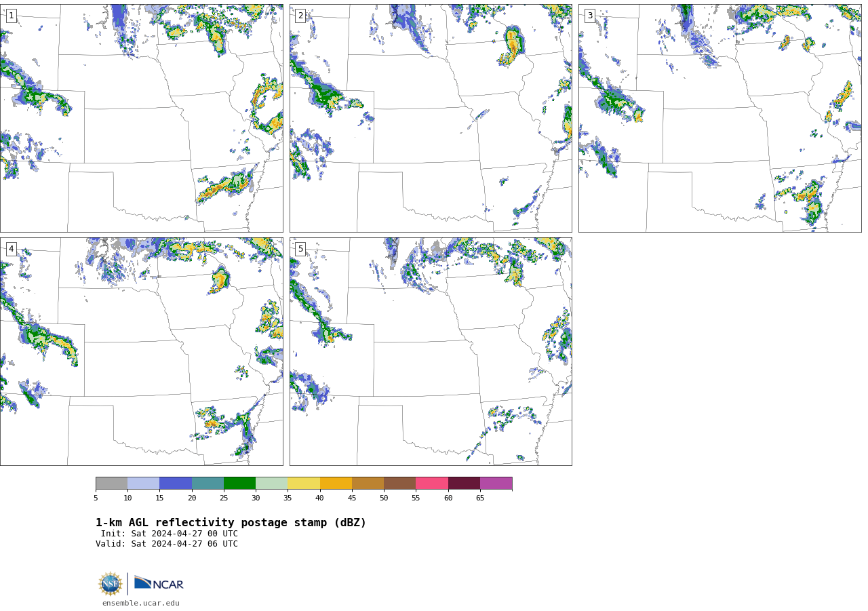Click the member number 5 label box

coord(300,249)
